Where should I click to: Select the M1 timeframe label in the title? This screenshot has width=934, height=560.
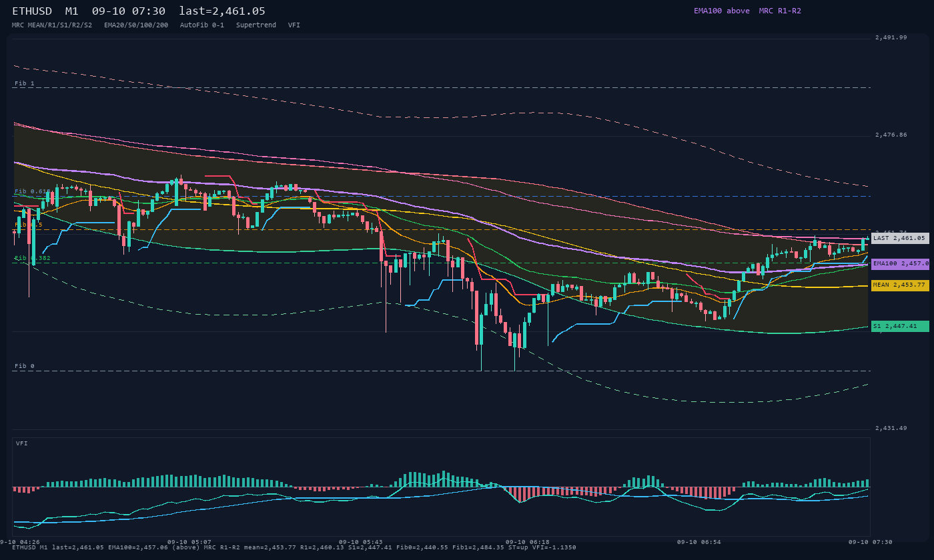coord(72,11)
